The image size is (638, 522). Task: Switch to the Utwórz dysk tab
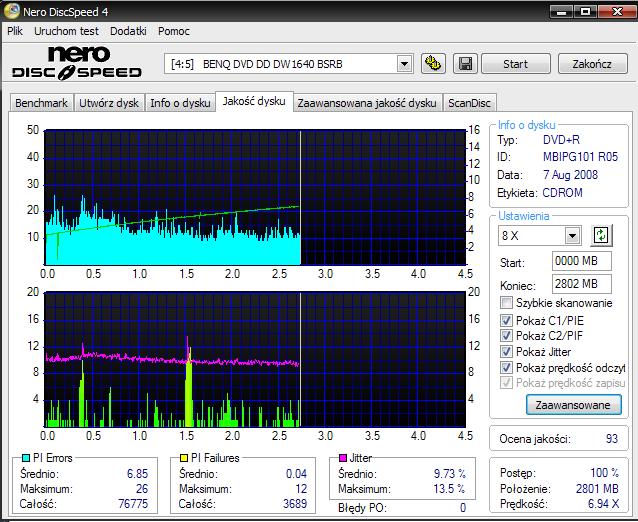[109, 103]
